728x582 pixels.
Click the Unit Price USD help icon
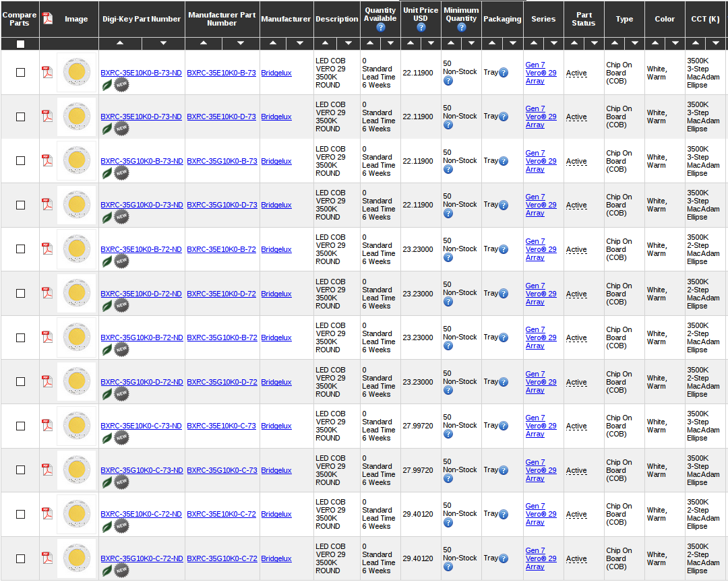point(421,28)
